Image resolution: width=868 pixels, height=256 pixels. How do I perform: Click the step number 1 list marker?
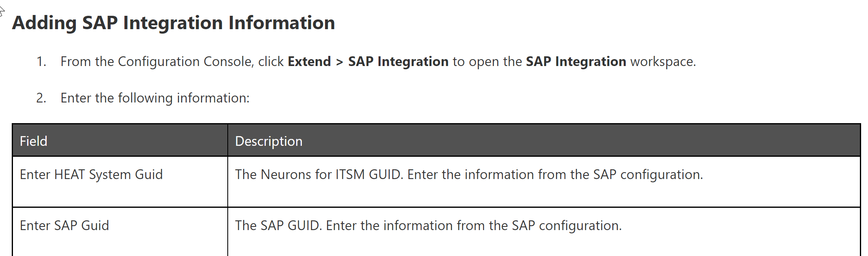[41, 62]
